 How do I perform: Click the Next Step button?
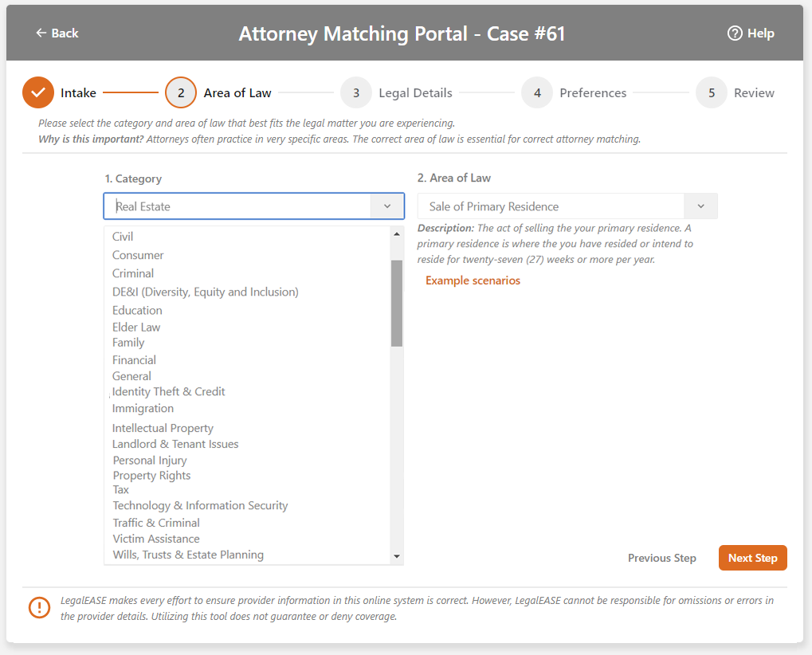(x=752, y=558)
